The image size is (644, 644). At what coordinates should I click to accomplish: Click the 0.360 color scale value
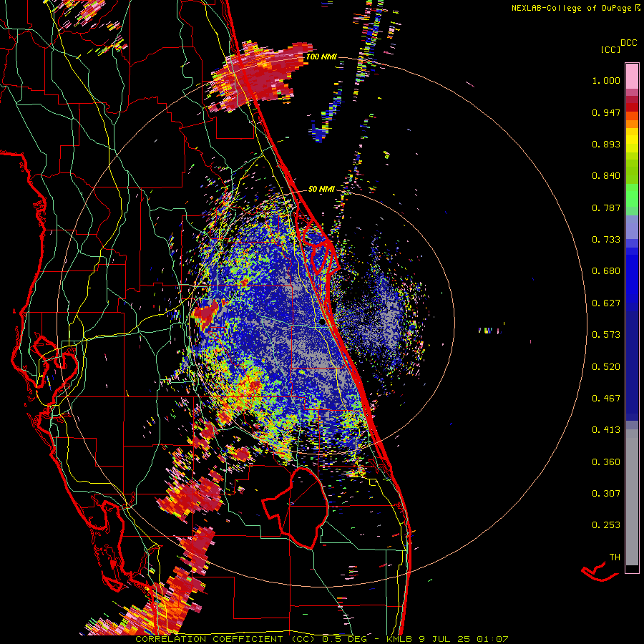606,462
